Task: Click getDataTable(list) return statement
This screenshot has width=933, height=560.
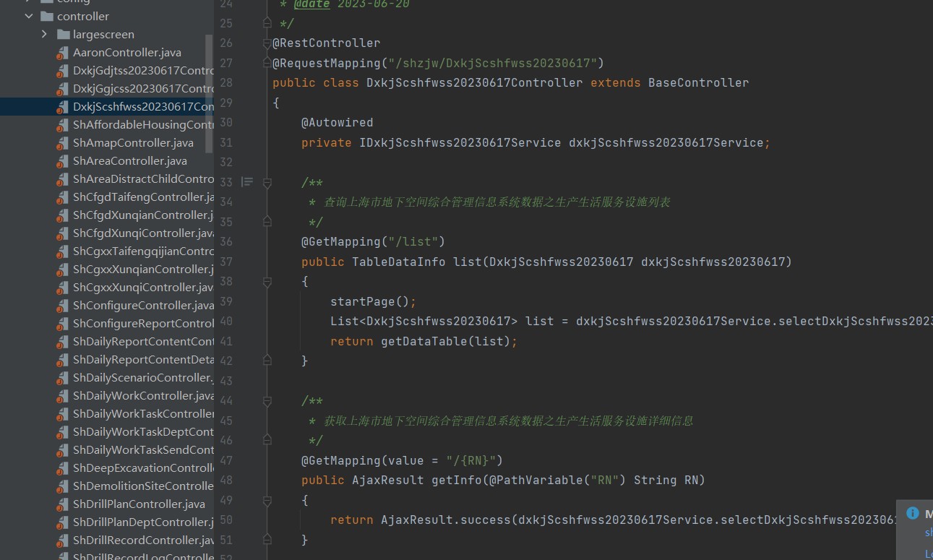Action: [424, 341]
